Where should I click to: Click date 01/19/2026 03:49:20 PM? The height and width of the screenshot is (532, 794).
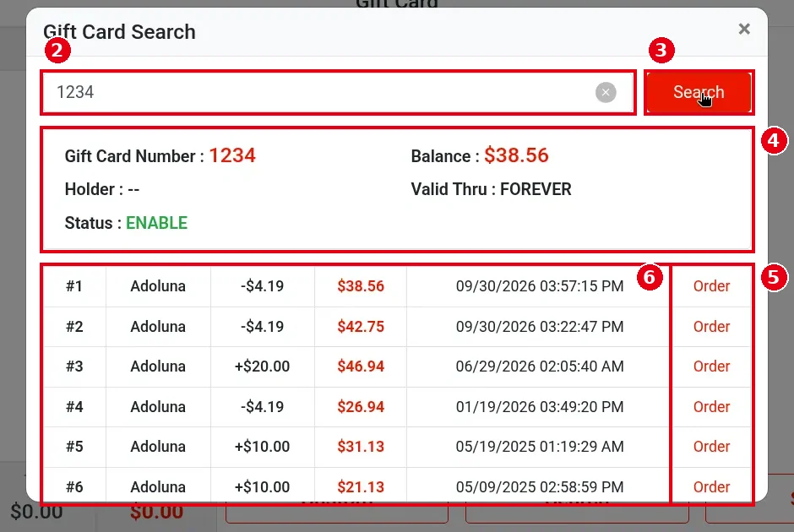539,406
